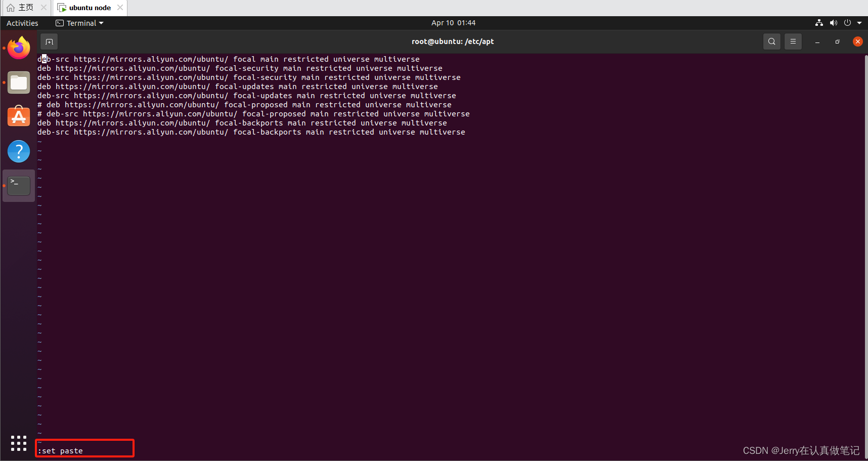Launch the Files application from the dock
This screenshot has width=868, height=461.
18,82
